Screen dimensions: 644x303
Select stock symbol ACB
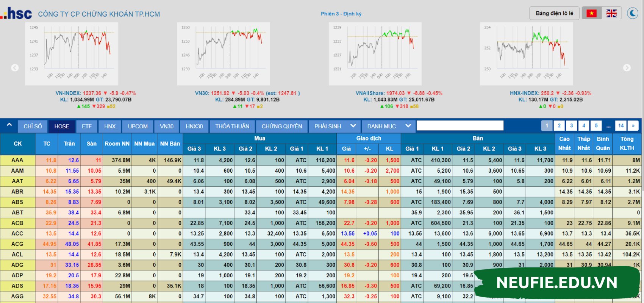[17, 223]
